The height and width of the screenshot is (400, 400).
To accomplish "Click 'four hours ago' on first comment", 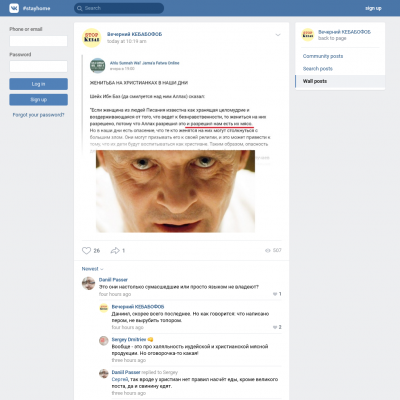I will 115,294.
